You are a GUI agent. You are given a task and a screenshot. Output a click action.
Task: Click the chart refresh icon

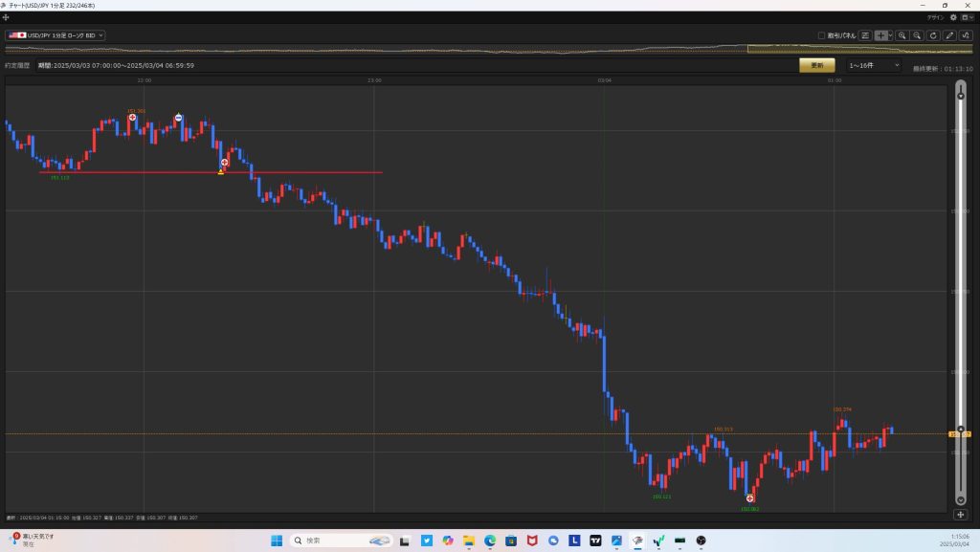933,35
